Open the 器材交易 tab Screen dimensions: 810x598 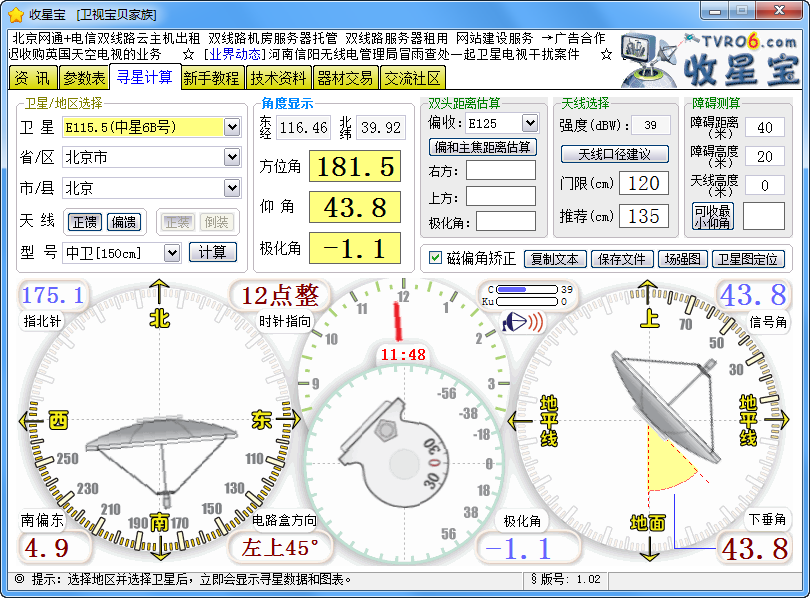pyautogui.click(x=345, y=78)
